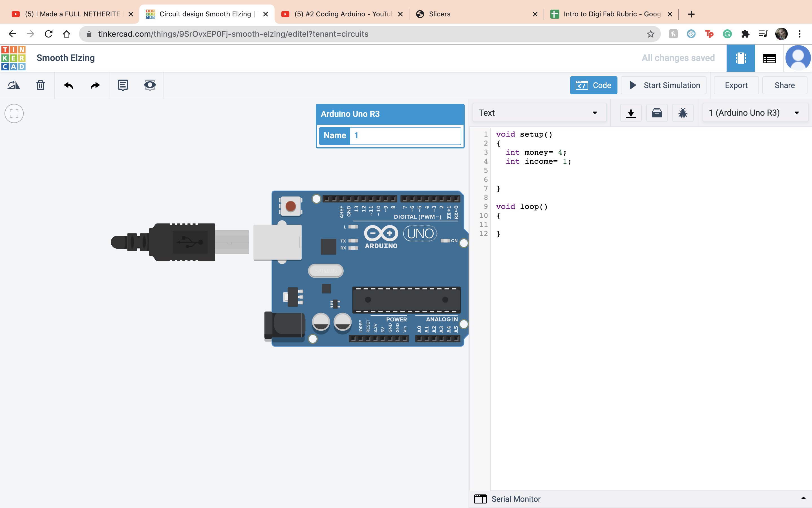812x508 pixels.
Task: Open component list table view
Action: [x=769, y=58]
